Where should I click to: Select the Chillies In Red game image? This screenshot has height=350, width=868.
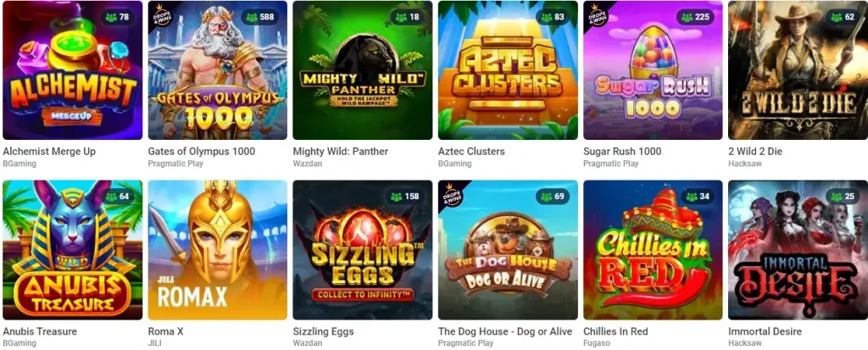tap(653, 250)
